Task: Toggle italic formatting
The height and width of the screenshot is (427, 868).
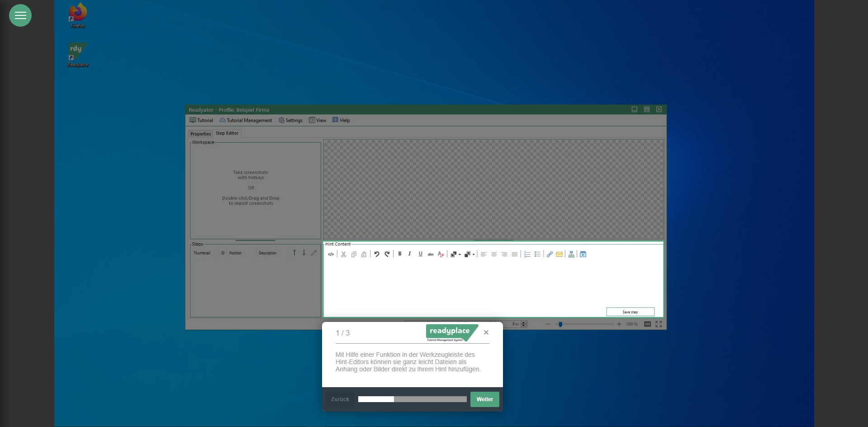Action: (410, 254)
